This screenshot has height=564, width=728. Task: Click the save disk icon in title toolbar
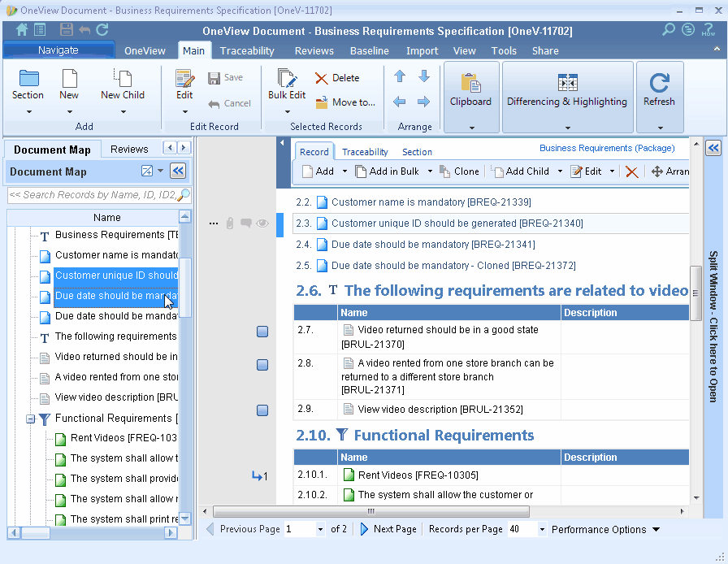point(67,30)
